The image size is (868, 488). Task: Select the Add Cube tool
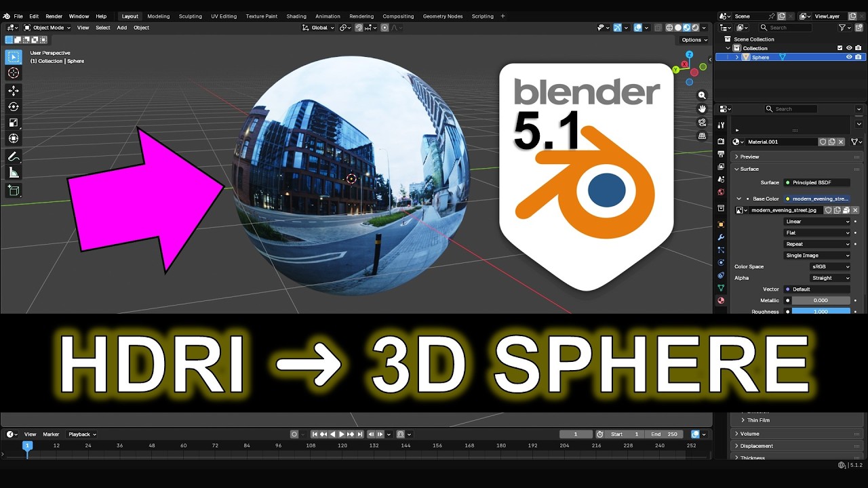click(14, 190)
